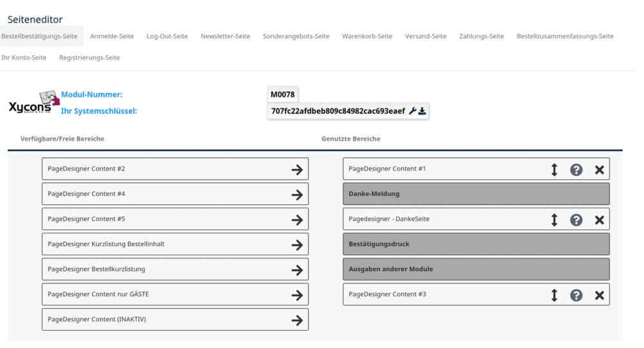This screenshot has width=644, height=348.
Task: Click arrow on PageDesigner Kurzlistung Bestellinhalt
Action: point(297,245)
